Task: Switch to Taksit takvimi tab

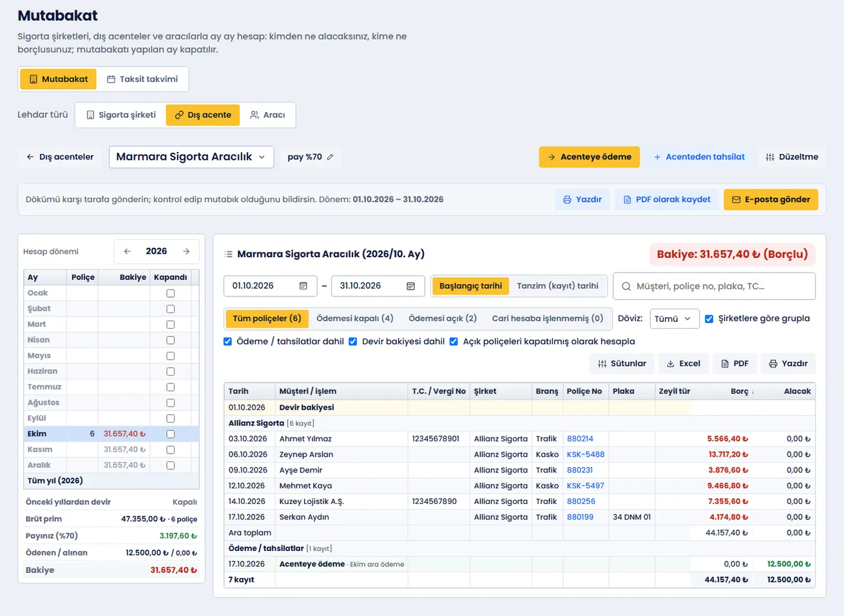Action: 142,79
